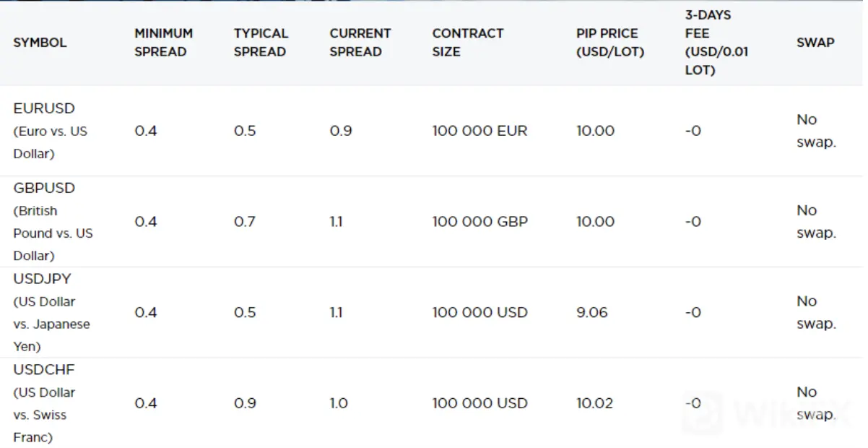Click the SWAP column header
Screen dimensions: 868x448
tap(815, 43)
